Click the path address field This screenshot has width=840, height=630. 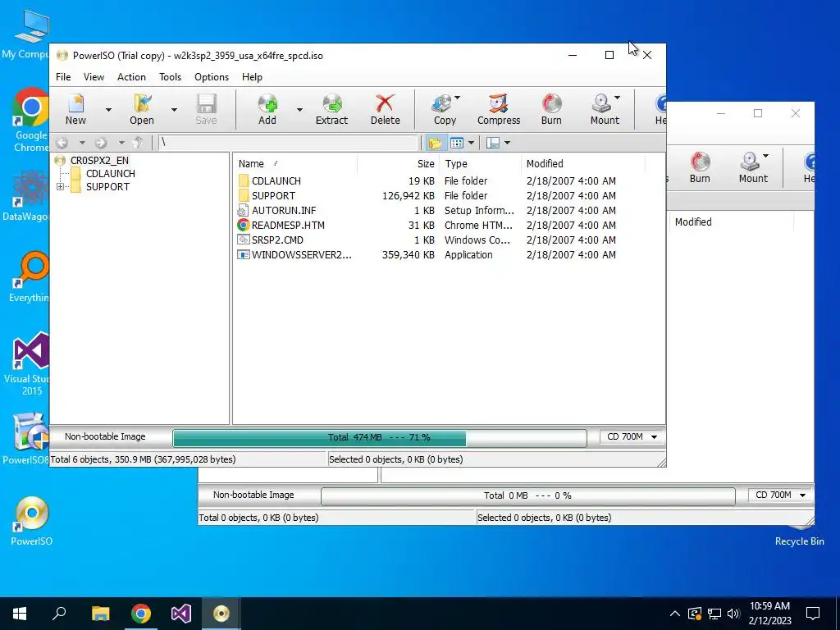click(288, 143)
